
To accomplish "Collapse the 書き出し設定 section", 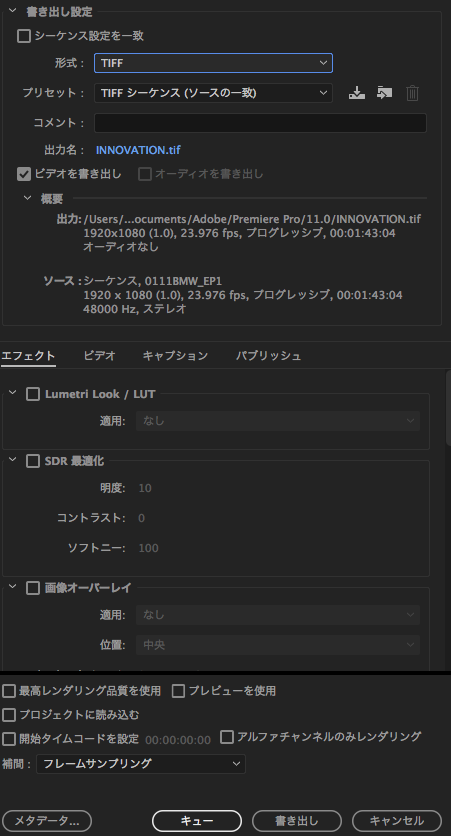I will click(x=13, y=11).
